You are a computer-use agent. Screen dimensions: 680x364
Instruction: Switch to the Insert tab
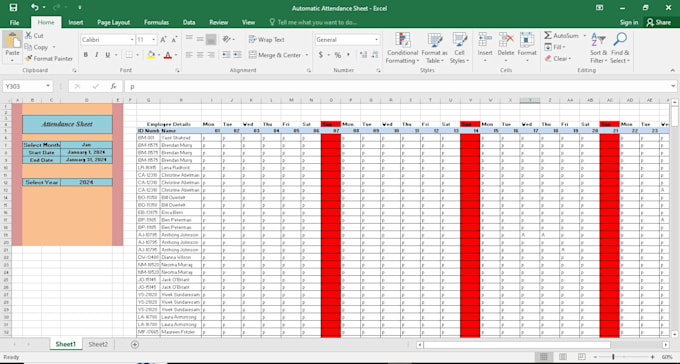pyautogui.click(x=76, y=23)
